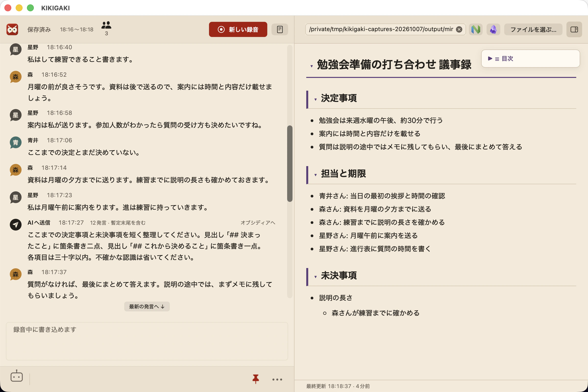Viewport: 588px width, 392px height.
Task: Collapse the 勉強会準備の打ち合わせ 議事録 heading
Action: tap(311, 66)
